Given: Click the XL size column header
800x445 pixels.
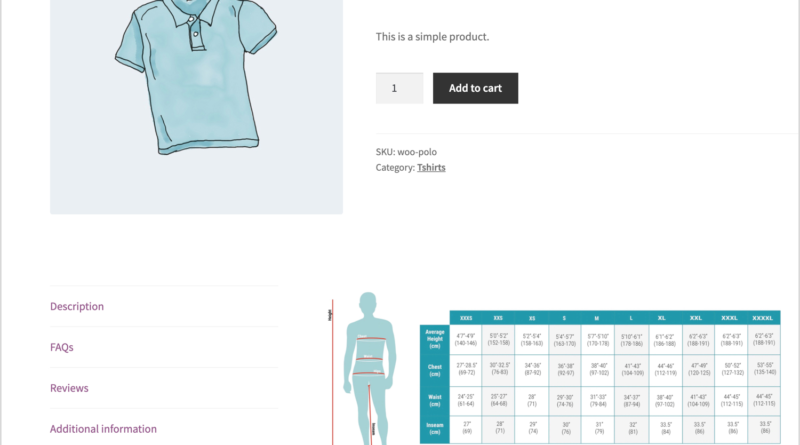Looking at the screenshot, I should coord(662,317).
